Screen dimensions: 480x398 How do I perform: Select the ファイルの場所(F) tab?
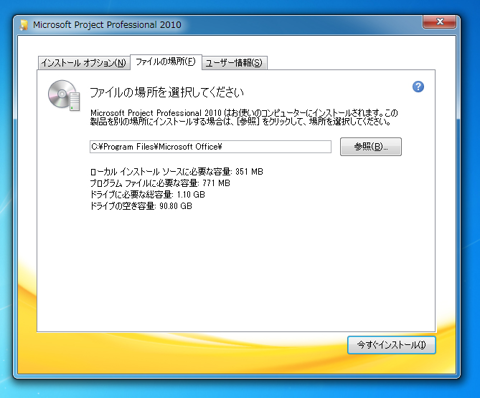[x=166, y=62]
